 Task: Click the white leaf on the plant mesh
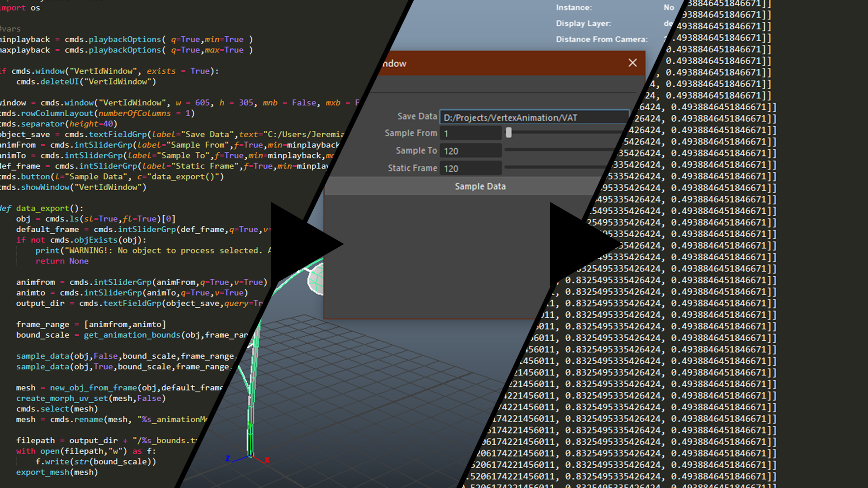pos(316,280)
